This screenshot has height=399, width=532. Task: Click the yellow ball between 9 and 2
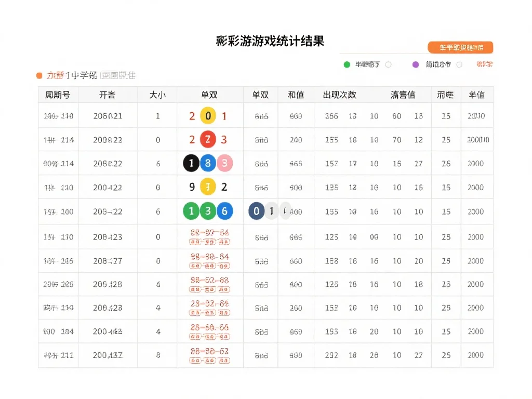tap(208, 187)
